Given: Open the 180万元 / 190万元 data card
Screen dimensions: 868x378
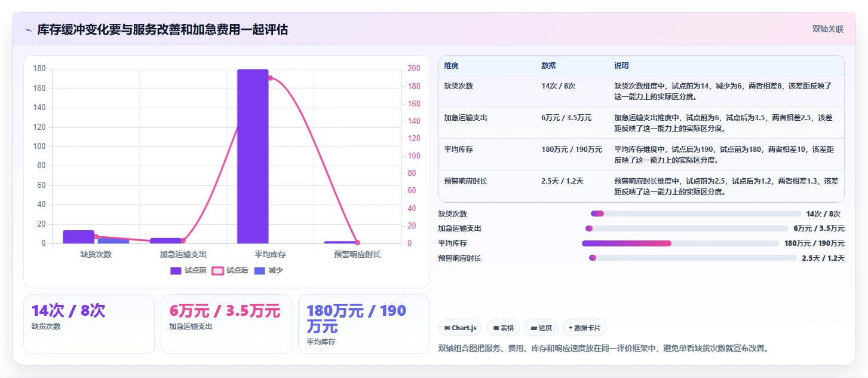Looking at the screenshot, I should 364,324.
